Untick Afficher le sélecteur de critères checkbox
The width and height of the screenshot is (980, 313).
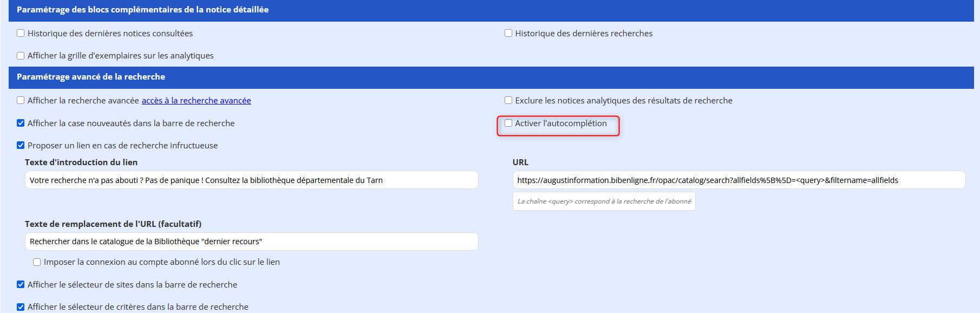coord(21,307)
